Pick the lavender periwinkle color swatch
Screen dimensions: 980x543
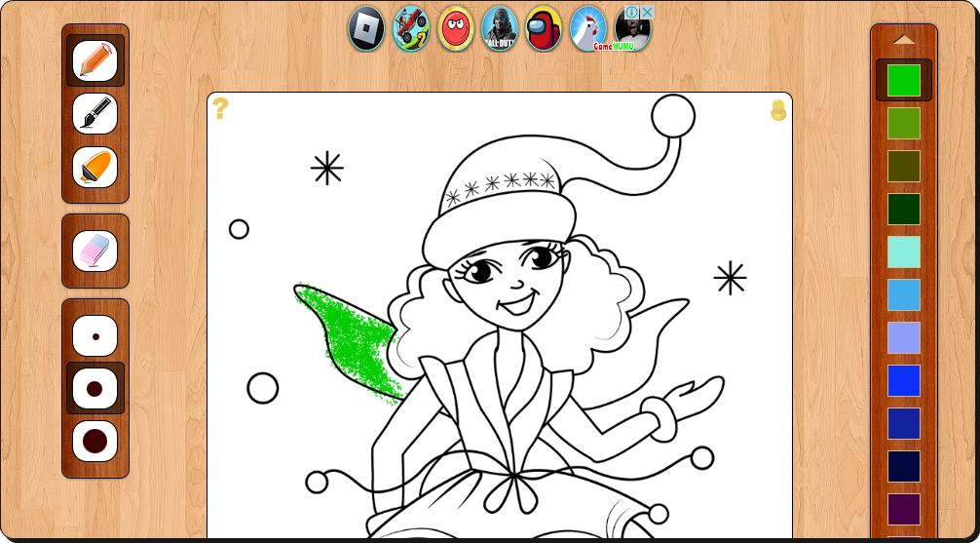[x=904, y=338]
